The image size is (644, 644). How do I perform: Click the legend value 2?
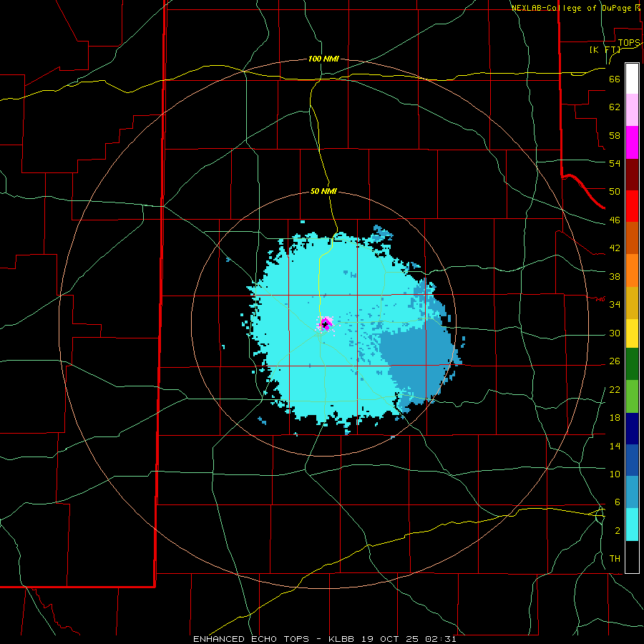coord(617,531)
